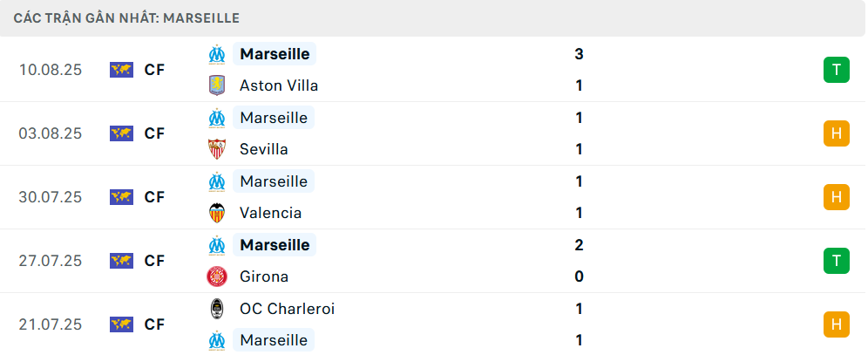Open the Sevilla team link

[x=263, y=149]
